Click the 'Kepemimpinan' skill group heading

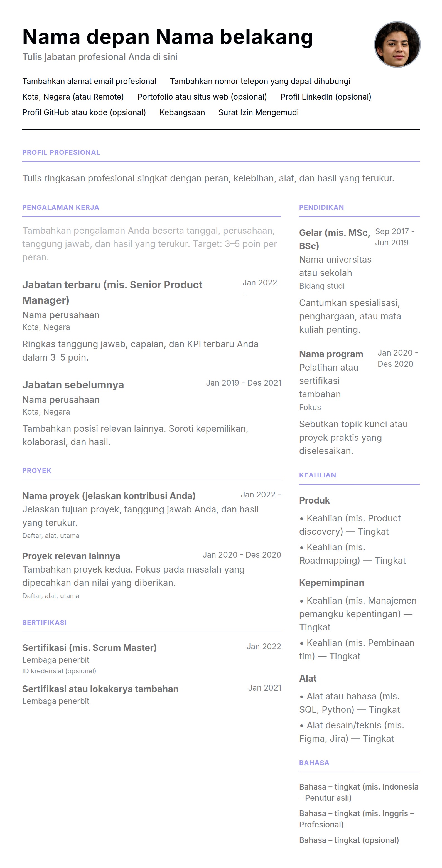coord(331,583)
